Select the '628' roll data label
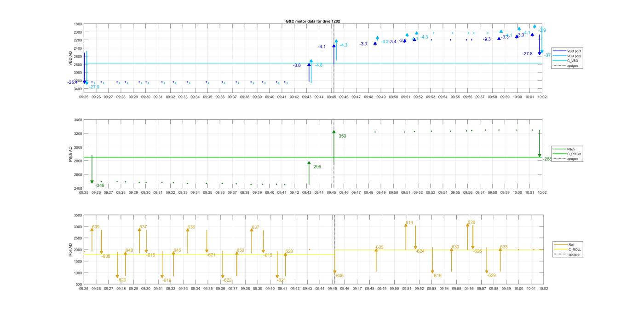644x319 pixels. click(x=289, y=251)
